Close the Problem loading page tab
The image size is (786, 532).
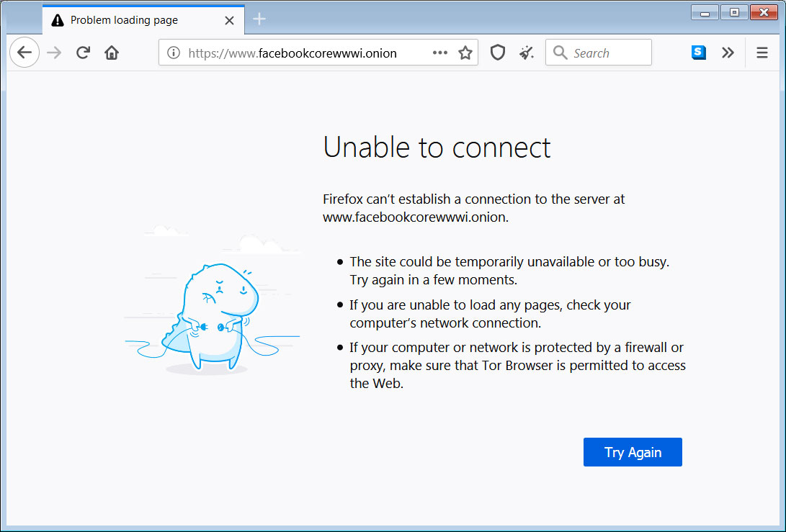coord(229,21)
